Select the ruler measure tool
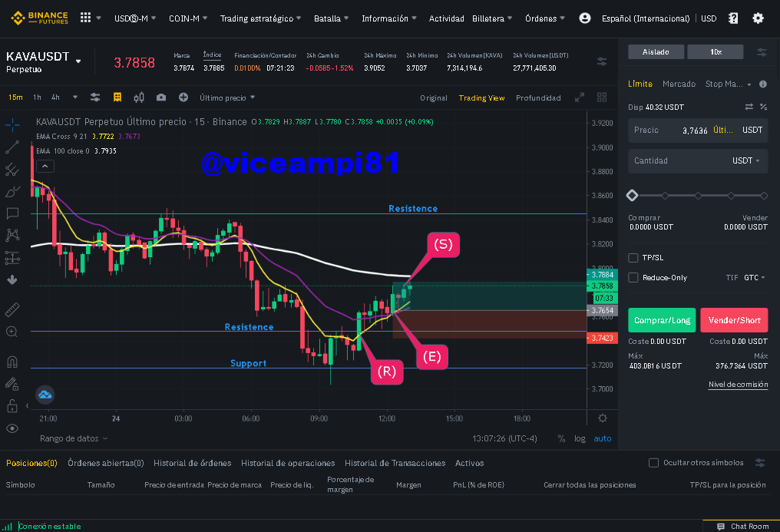The width and height of the screenshot is (780, 532). coord(12,309)
